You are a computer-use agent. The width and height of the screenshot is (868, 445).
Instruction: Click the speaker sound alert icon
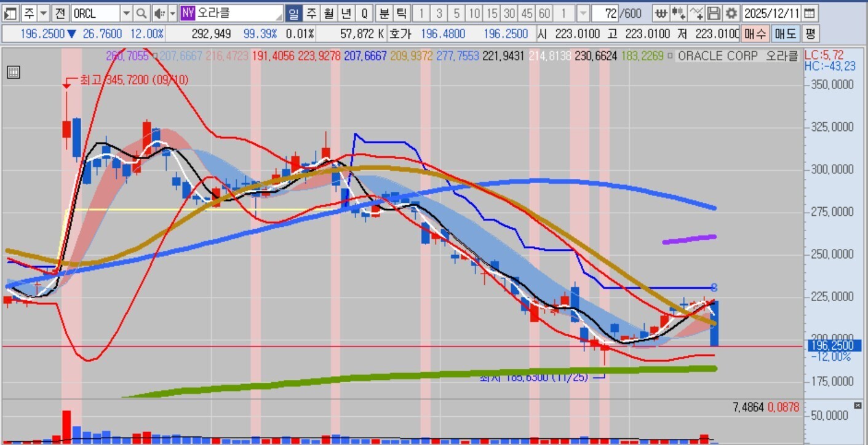coord(159,13)
